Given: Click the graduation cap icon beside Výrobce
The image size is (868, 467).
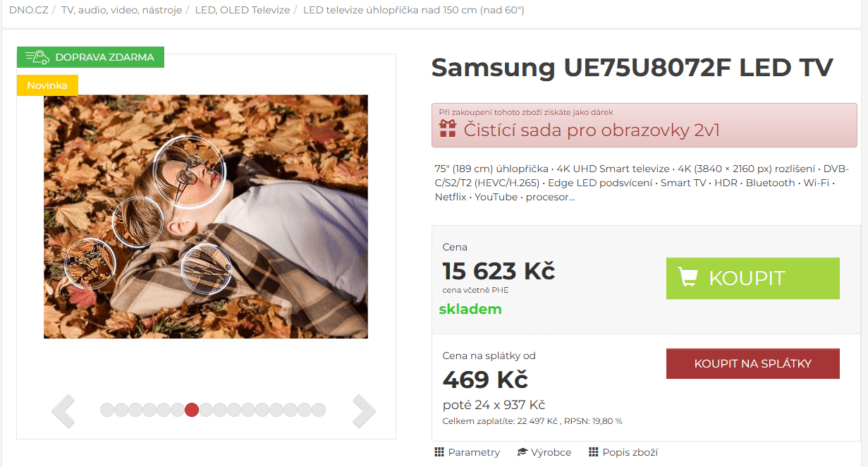Looking at the screenshot, I should pos(522,452).
